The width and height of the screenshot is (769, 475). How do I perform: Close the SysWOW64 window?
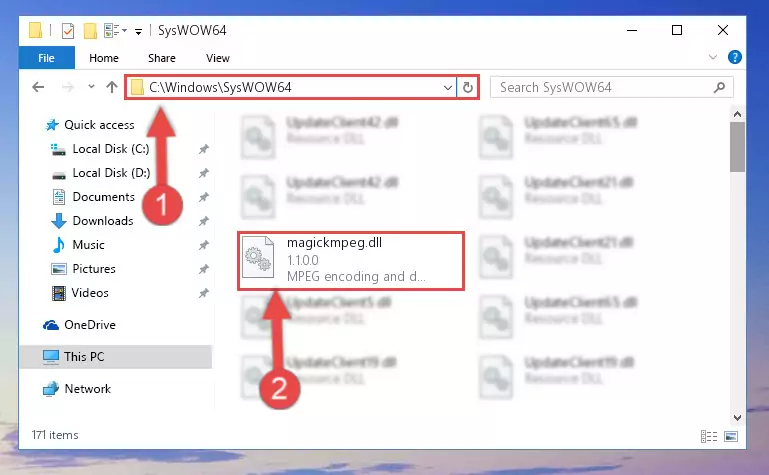pos(722,30)
